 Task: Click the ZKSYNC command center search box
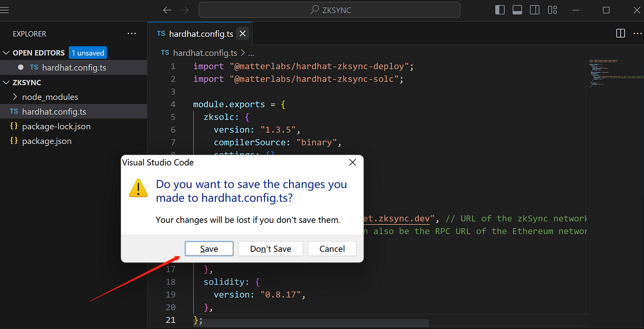click(329, 10)
